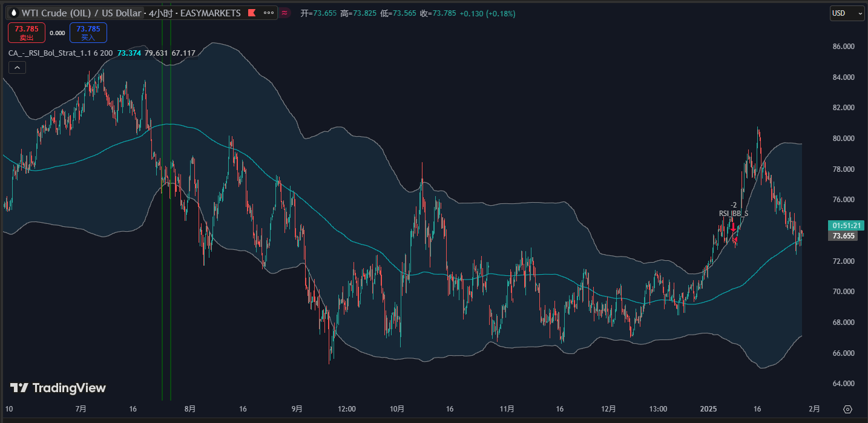This screenshot has height=423, width=868.
Task: Click the 64.000 price axis label
Action: pyautogui.click(x=843, y=384)
